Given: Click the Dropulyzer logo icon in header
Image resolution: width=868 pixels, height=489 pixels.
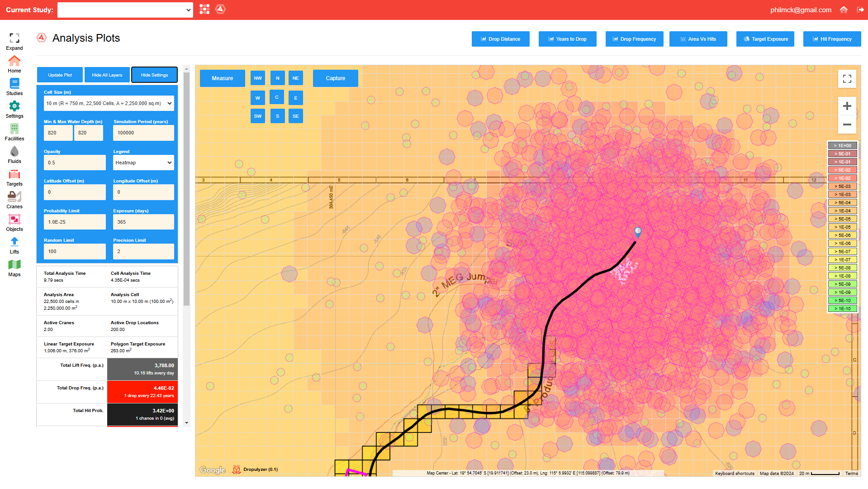Looking at the screenshot, I should [220, 9].
